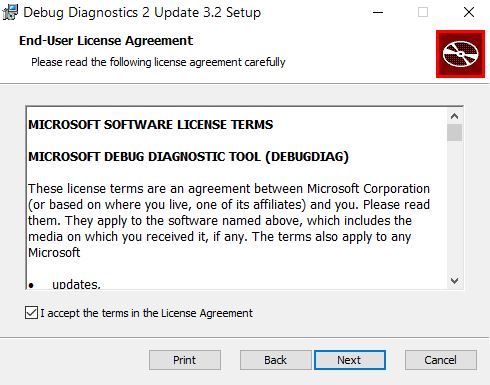Close the Setup window with the X
This screenshot has width=490, height=385.
point(469,13)
